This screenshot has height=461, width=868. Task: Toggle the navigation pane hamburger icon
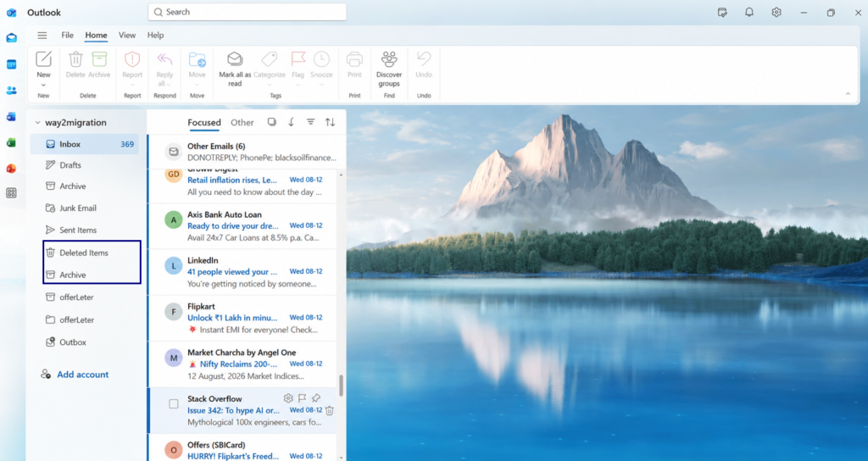pyautogui.click(x=42, y=36)
